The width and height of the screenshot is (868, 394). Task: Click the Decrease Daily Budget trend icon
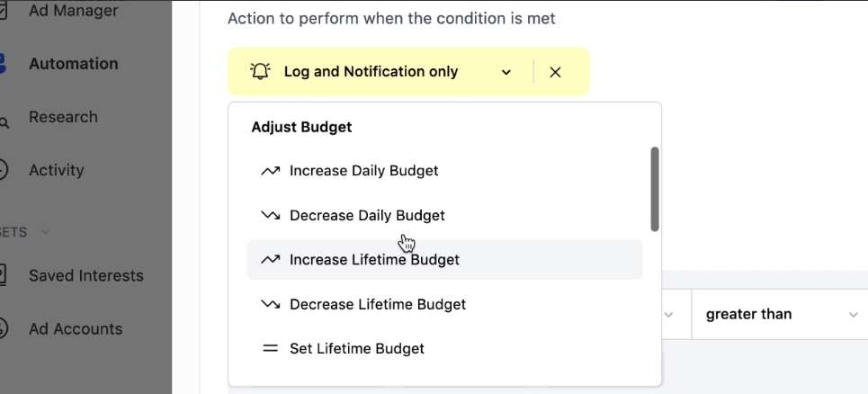click(x=270, y=215)
